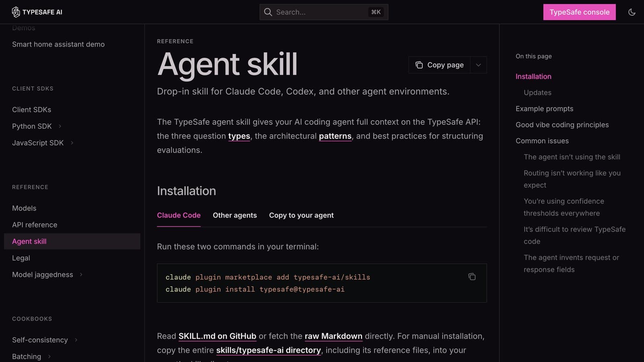The height and width of the screenshot is (362, 644).
Task: Expand the JavaScript SDK chevron
Action: [72, 143]
